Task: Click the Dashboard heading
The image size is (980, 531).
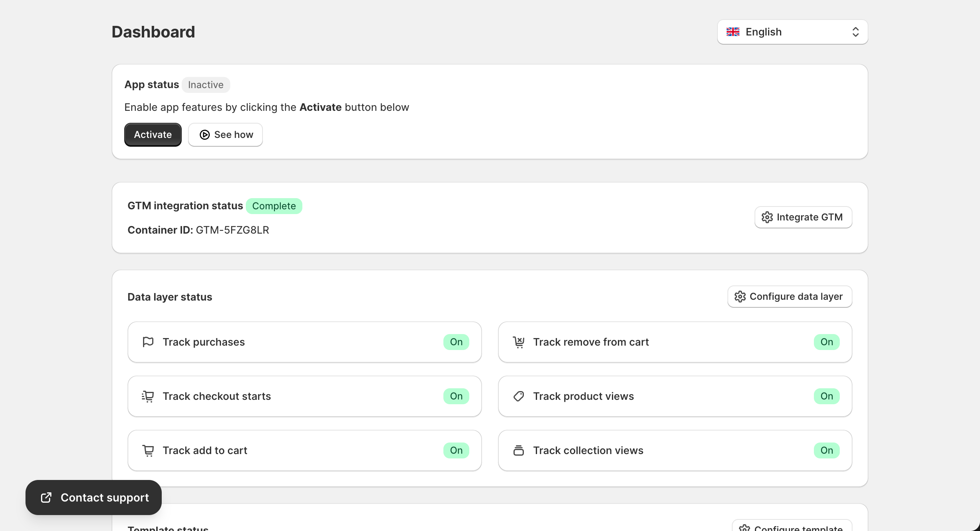Action: pos(153,31)
